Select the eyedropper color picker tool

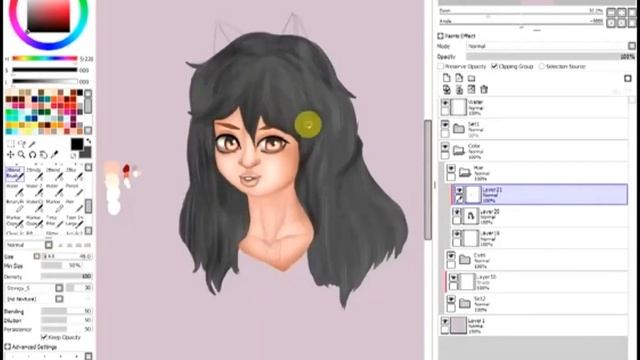[x=54, y=155]
